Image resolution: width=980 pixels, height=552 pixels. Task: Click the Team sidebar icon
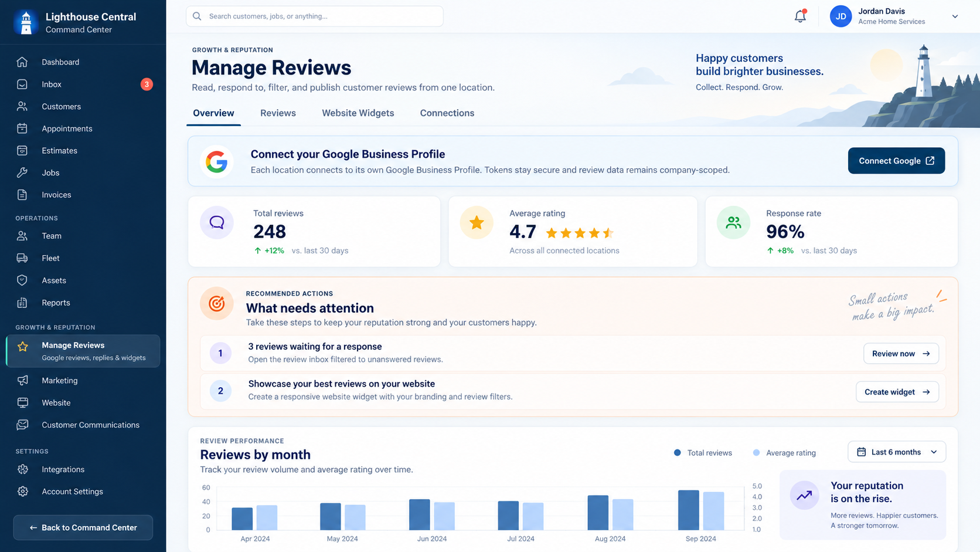click(x=22, y=236)
